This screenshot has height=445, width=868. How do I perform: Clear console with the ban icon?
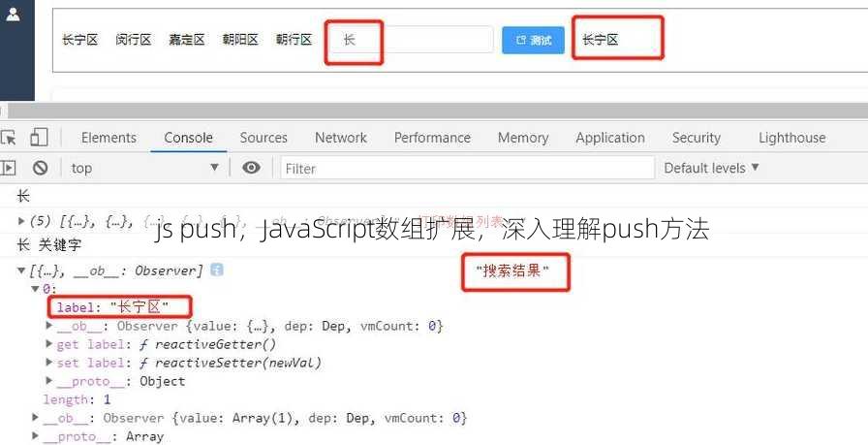pyautogui.click(x=40, y=168)
